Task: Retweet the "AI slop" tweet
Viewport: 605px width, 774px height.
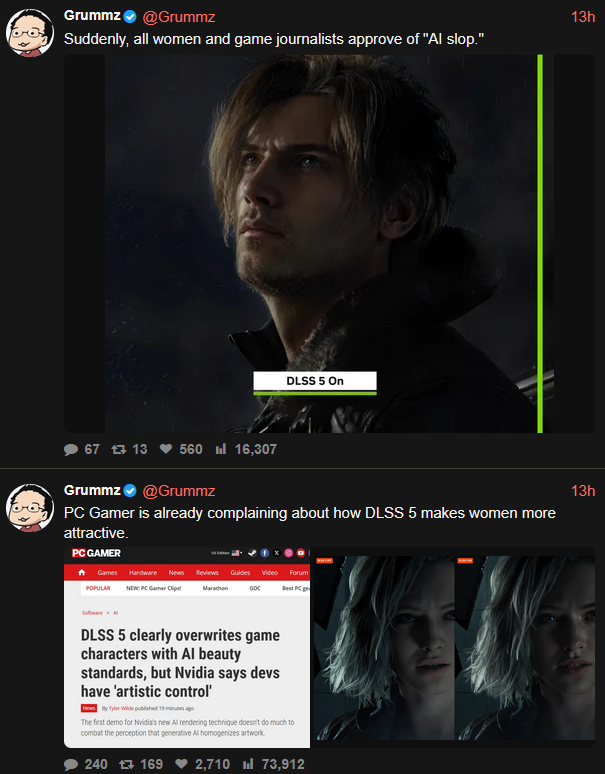Action: [x=129, y=449]
